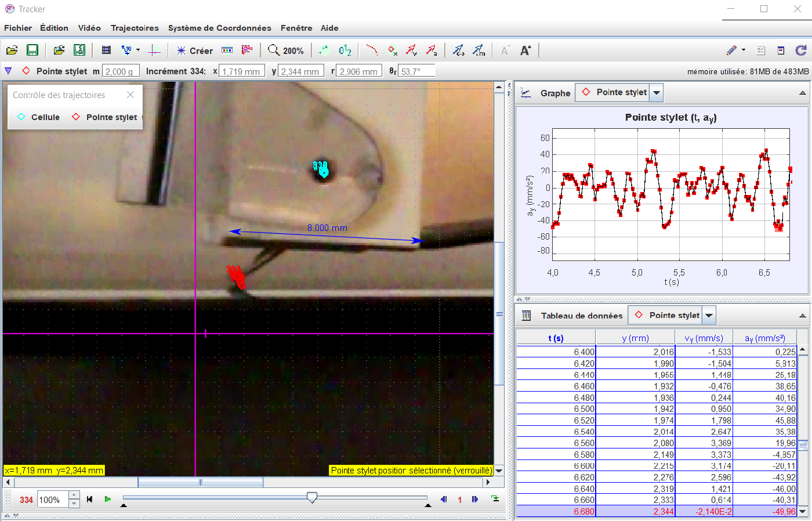Open the Vidéo menu
Viewport: 812px width, 521px height.
[89, 28]
